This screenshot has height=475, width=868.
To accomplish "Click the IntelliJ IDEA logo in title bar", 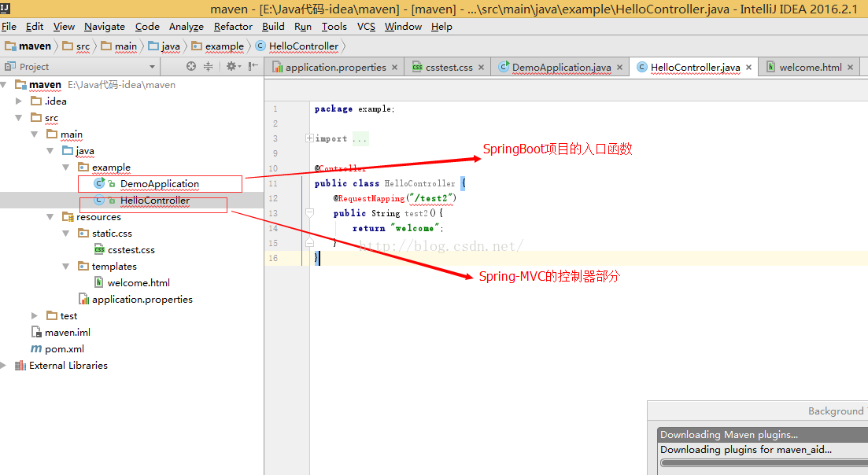I will [5, 8].
